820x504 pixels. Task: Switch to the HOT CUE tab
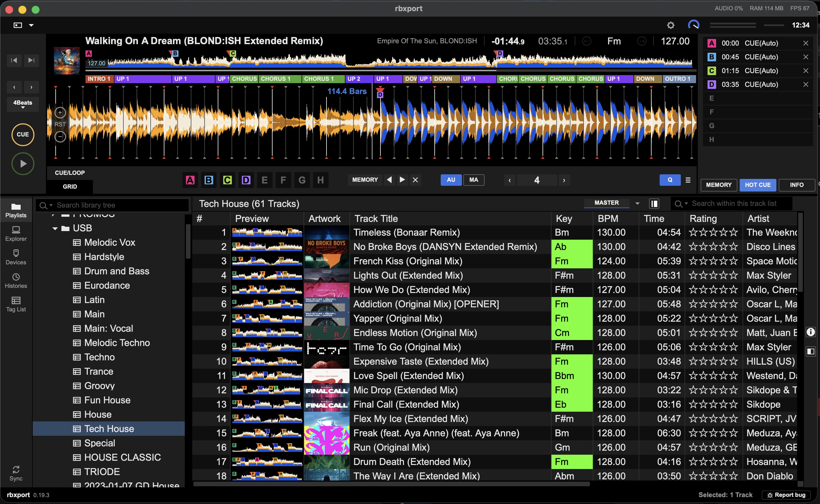click(x=758, y=185)
